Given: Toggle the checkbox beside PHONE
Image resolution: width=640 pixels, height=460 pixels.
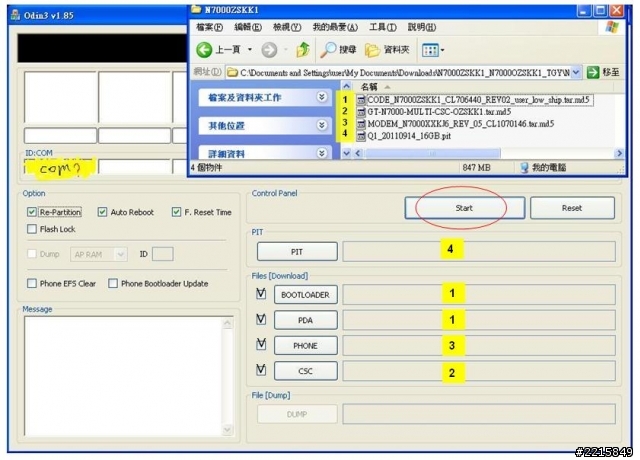Looking at the screenshot, I should click(261, 344).
